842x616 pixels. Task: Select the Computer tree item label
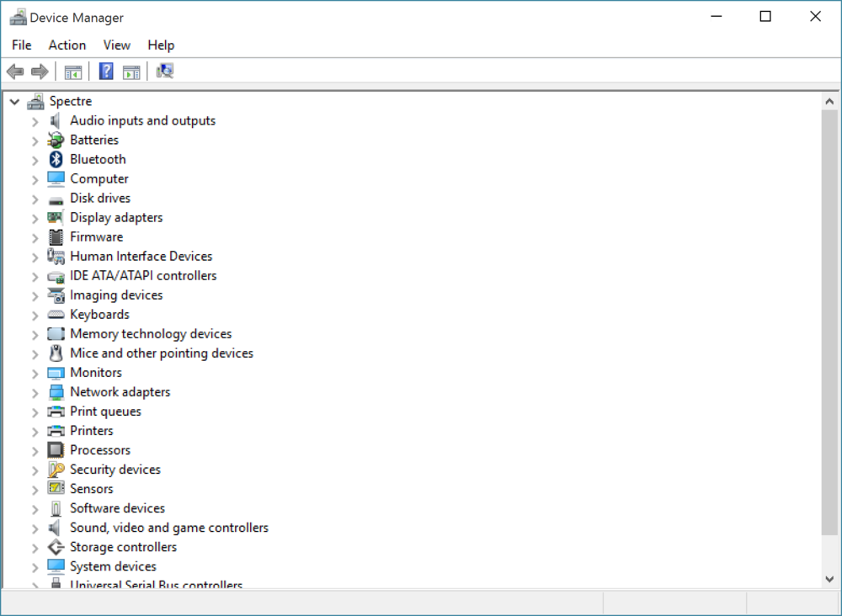coord(99,178)
